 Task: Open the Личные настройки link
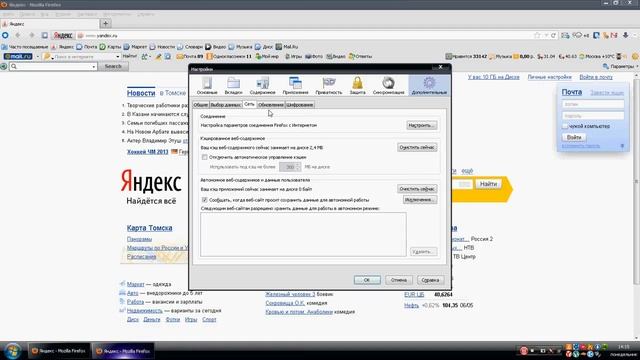coord(549,77)
